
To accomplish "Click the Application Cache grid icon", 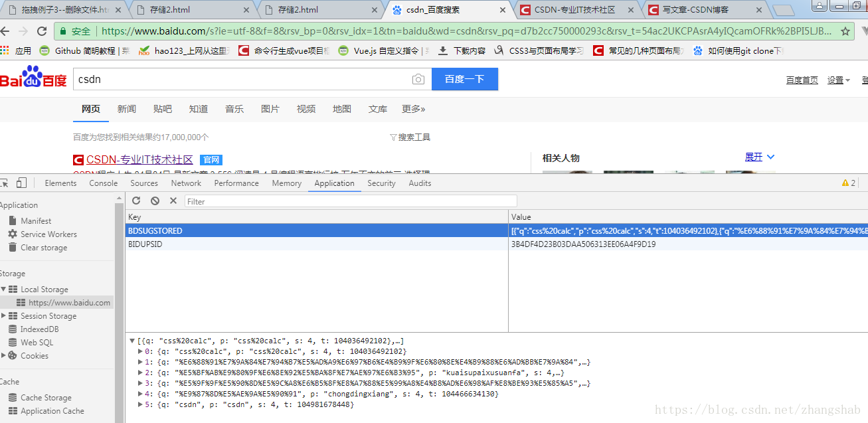I will (x=13, y=410).
